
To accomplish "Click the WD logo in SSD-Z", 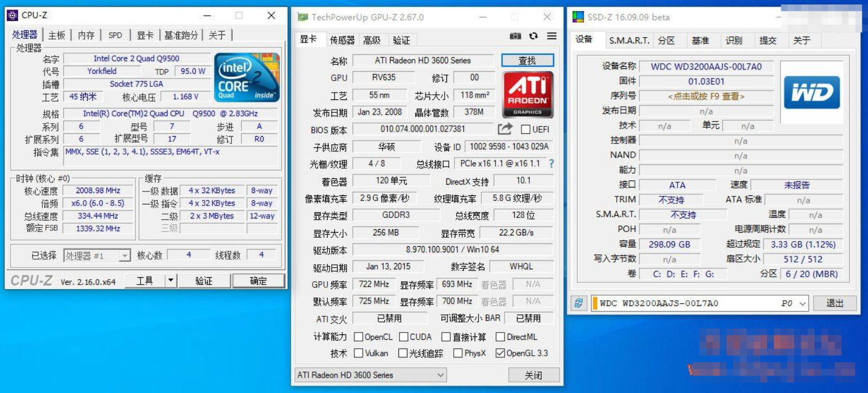I will point(812,92).
